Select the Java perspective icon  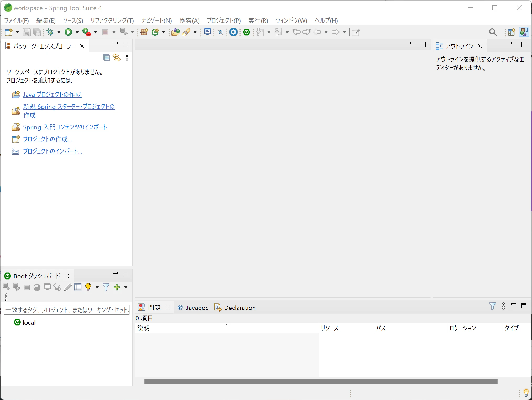pos(524,32)
